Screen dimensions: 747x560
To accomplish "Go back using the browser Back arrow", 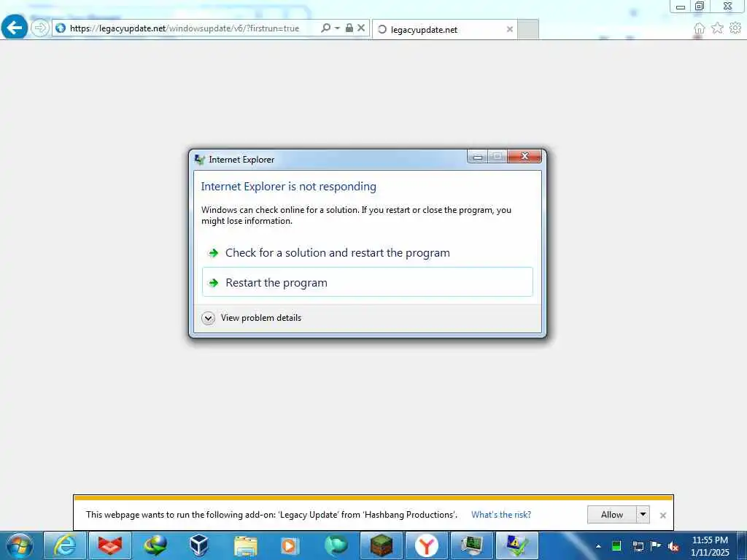I will [15, 27].
